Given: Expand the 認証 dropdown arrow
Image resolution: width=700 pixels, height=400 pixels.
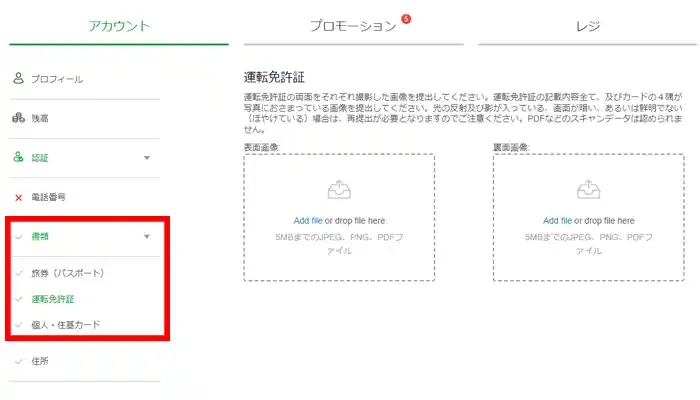Looking at the screenshot, I should pos(147,158).
